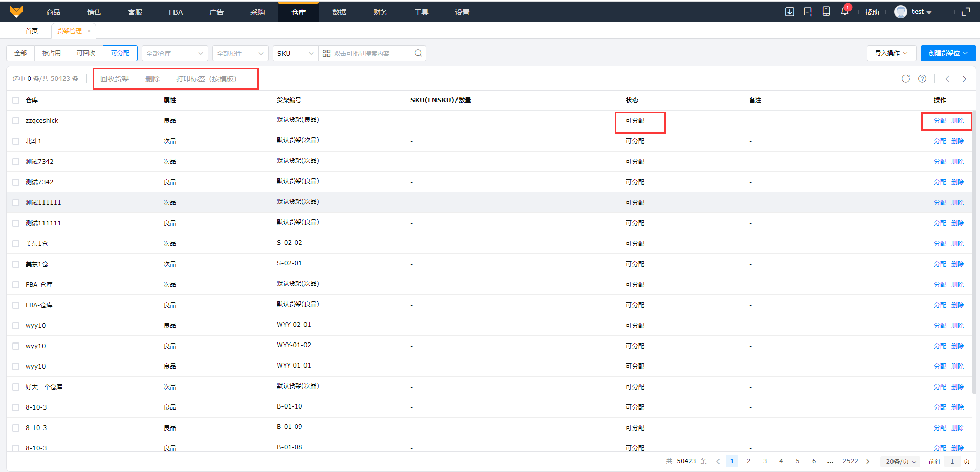Toggle fullscreen with the expand icon
The image size is (980, 472).
[x=966, y=12]
